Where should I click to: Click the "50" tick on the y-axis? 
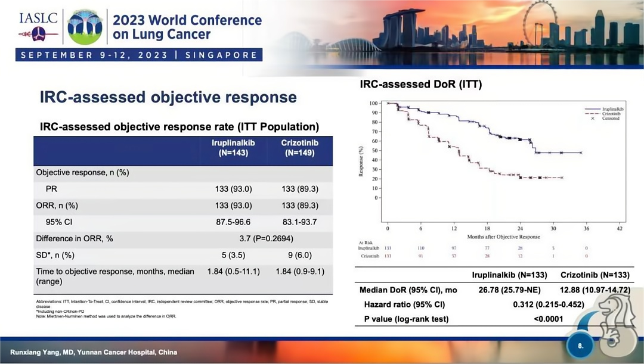pos(374,151)
